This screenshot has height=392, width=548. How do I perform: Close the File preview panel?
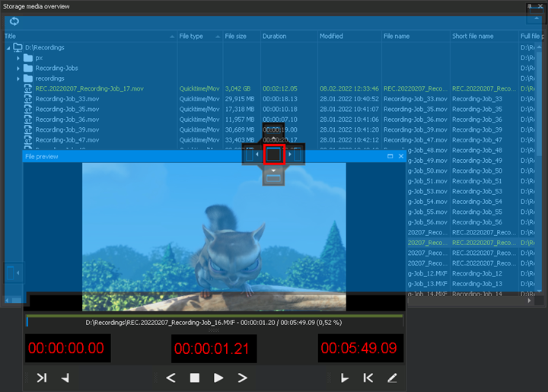[x=401, y=156]
